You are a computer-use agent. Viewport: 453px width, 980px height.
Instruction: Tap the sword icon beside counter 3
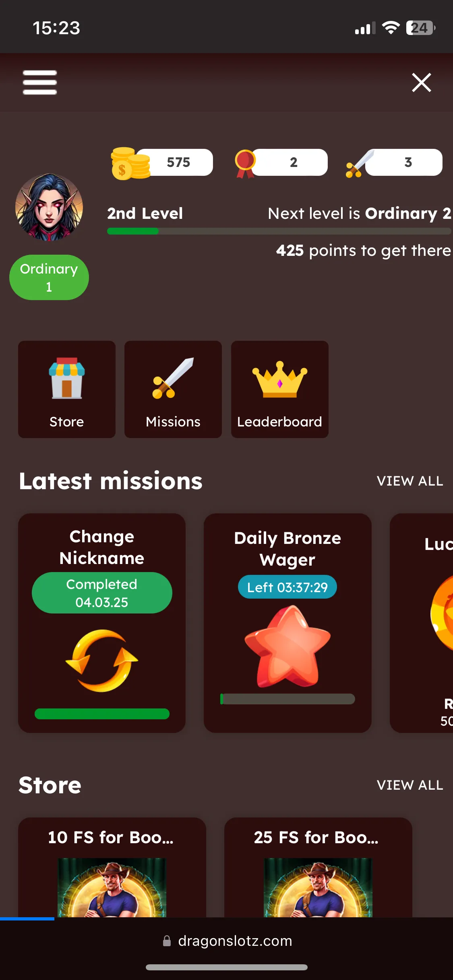coord(359,164)
